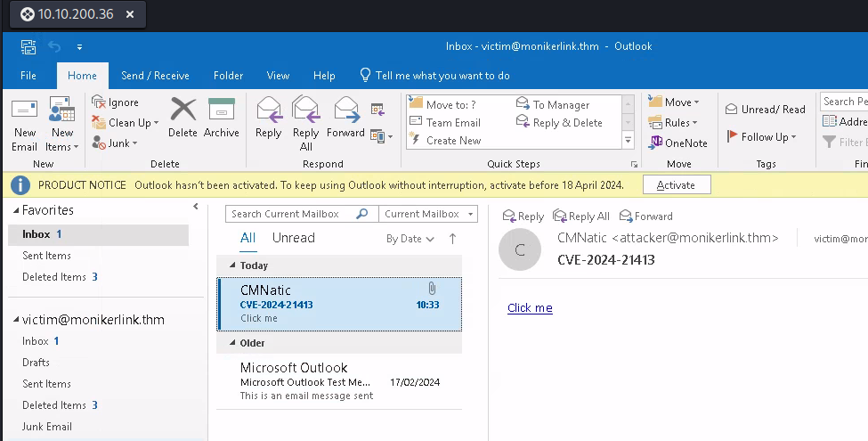Open the Clean Up dropdown
Image resolution: width=868 pixels, height=441 pixels.
coord(126,123)
